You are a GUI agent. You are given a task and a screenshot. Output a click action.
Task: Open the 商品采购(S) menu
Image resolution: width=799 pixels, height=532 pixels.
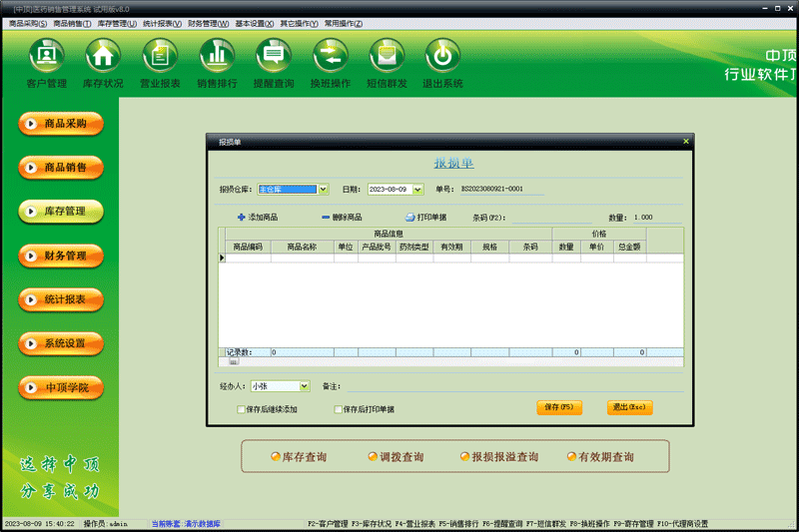28,24
